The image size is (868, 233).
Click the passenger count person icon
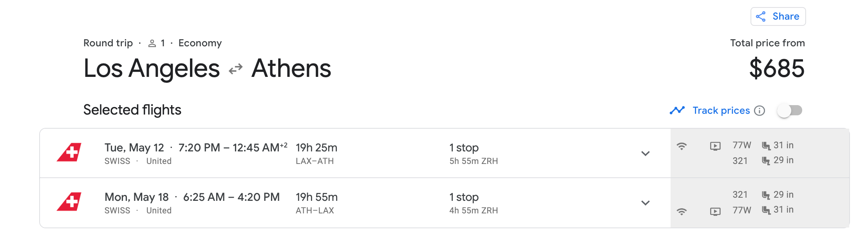(x=152, y=44)
